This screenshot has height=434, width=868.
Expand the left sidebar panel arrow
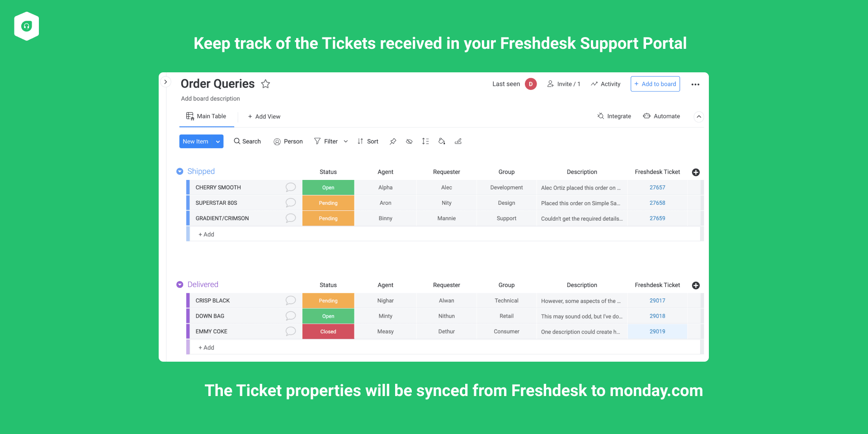tap(165, 82)
